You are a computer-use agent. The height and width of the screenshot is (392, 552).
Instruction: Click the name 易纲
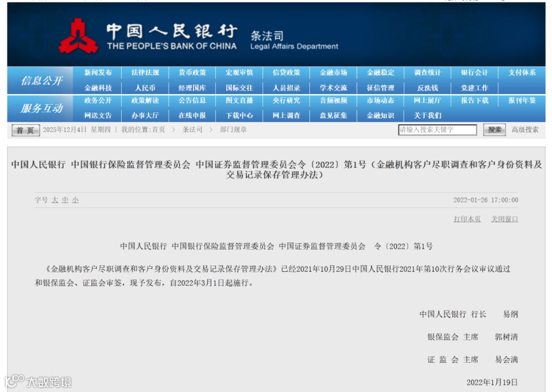[x=511, y=314]
